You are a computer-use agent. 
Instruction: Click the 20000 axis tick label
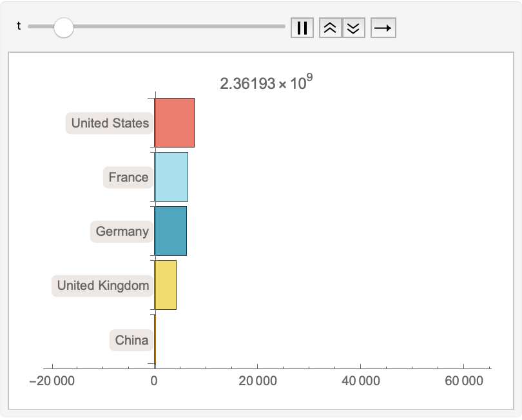(257, 380)
